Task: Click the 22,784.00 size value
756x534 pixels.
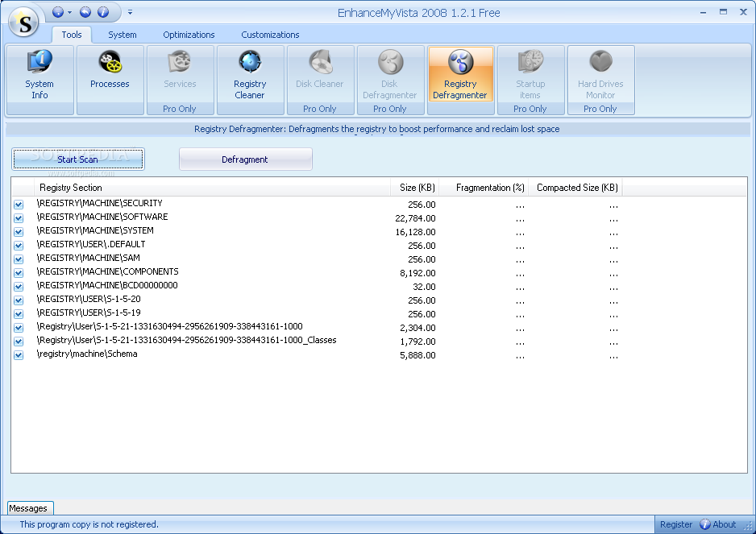Action: coord(415,218)
